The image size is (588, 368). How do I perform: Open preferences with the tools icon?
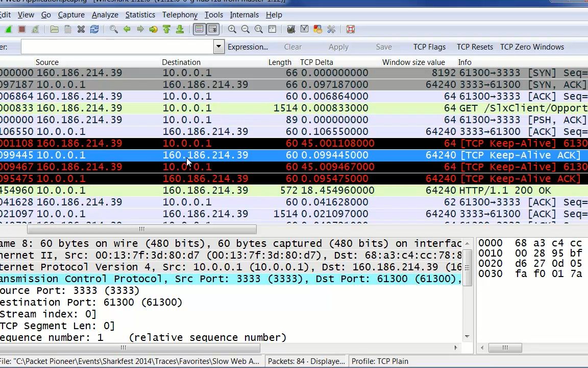(x=331, y=29)
